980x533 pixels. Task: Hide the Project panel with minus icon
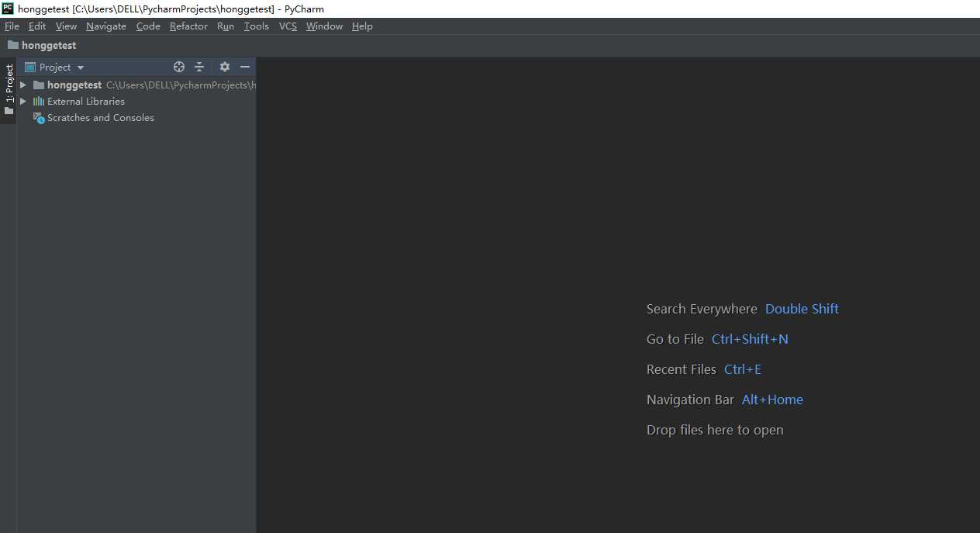click(x=245, y=67)
